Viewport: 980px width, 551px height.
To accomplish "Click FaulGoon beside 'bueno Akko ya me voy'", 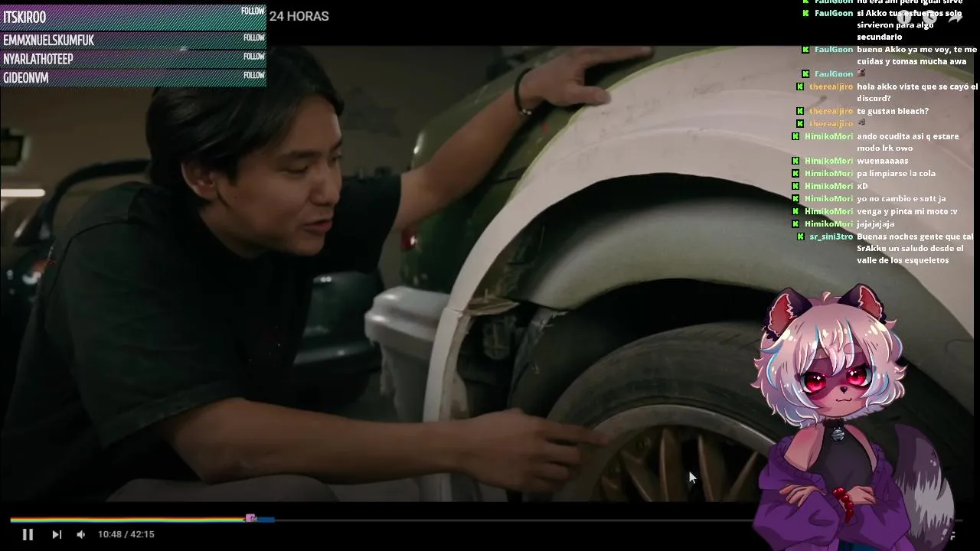I will (834, 50).
